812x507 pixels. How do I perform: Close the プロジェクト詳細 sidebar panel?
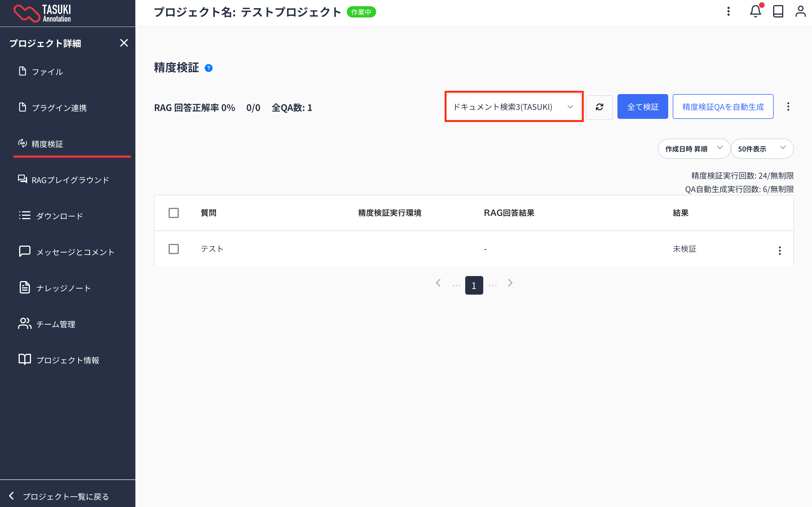124,43
